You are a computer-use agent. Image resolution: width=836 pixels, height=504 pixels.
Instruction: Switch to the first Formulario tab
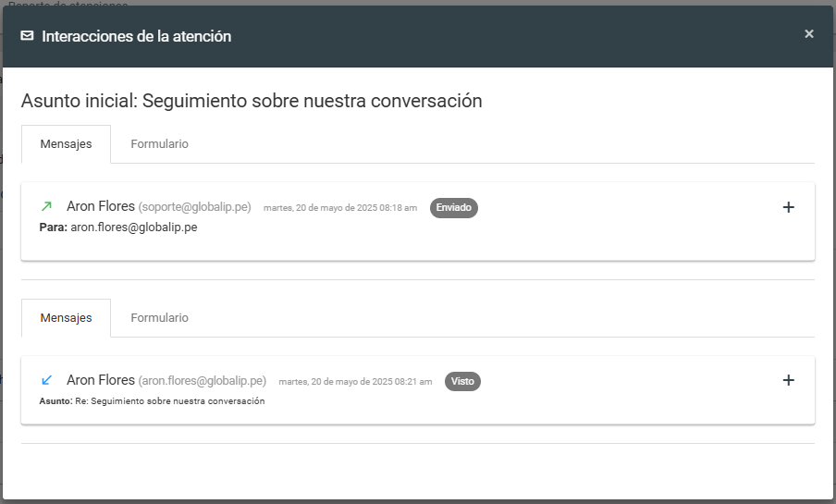(159, 144)
